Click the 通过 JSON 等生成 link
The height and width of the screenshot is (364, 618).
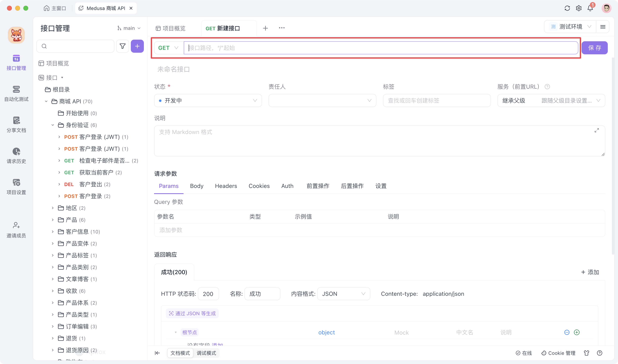click(x=192, y=313)
